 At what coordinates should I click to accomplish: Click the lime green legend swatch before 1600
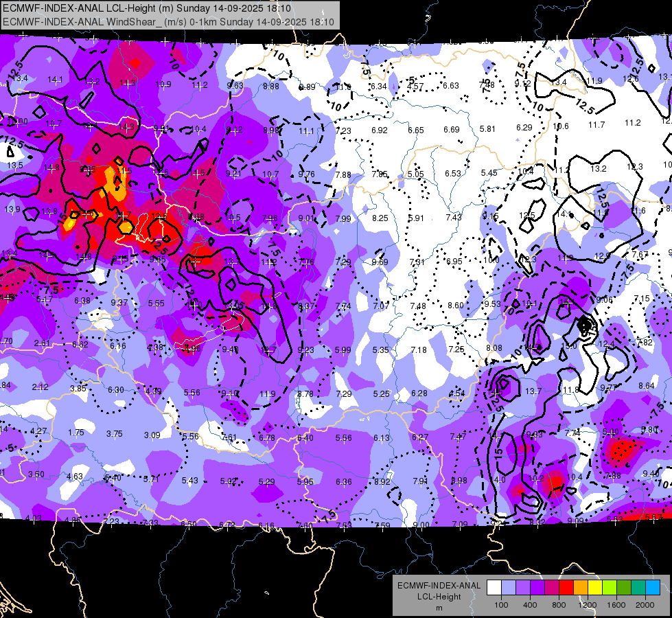(x=610, y=588)
